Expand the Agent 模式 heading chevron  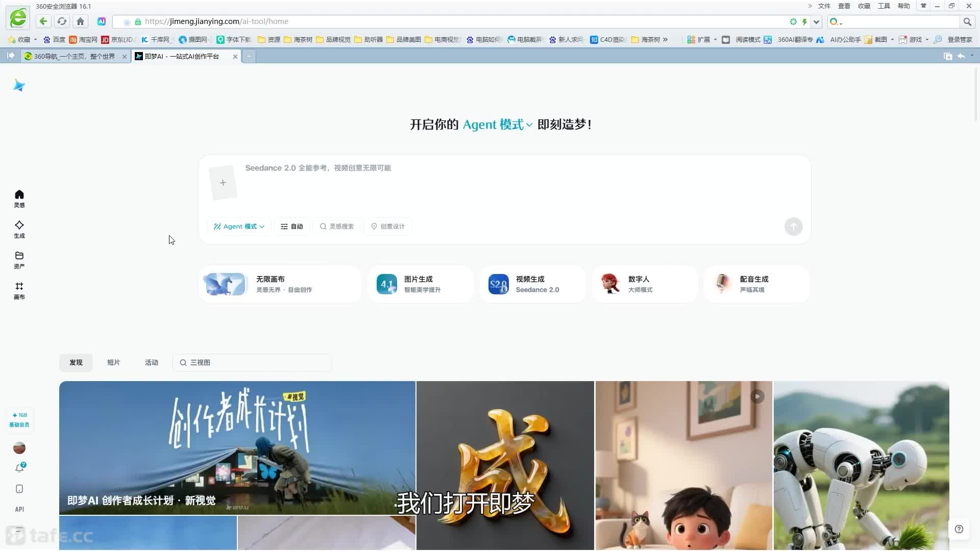[x=529, y=125]
